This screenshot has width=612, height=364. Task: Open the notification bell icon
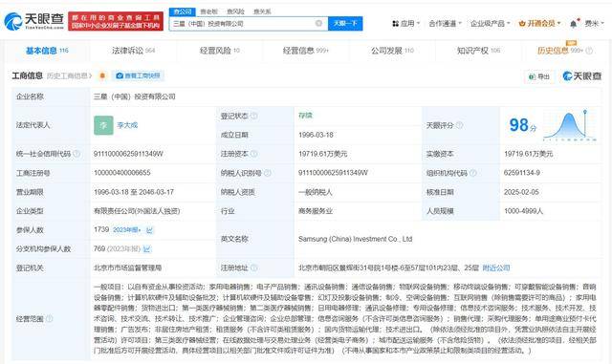(573, 24)
